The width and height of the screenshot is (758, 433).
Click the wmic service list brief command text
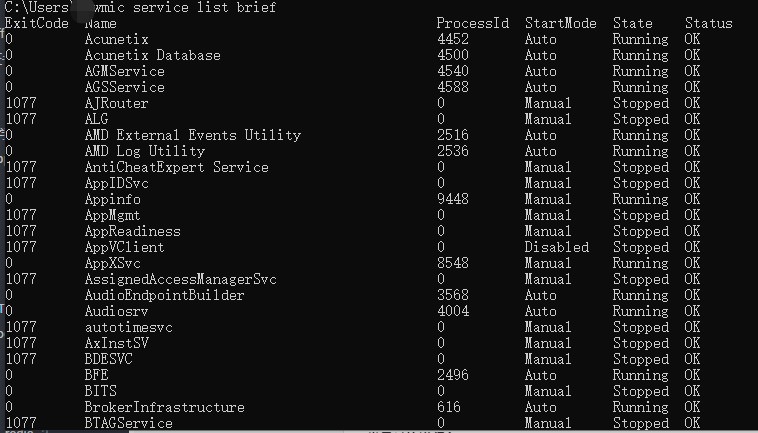(x=186, y=7)
